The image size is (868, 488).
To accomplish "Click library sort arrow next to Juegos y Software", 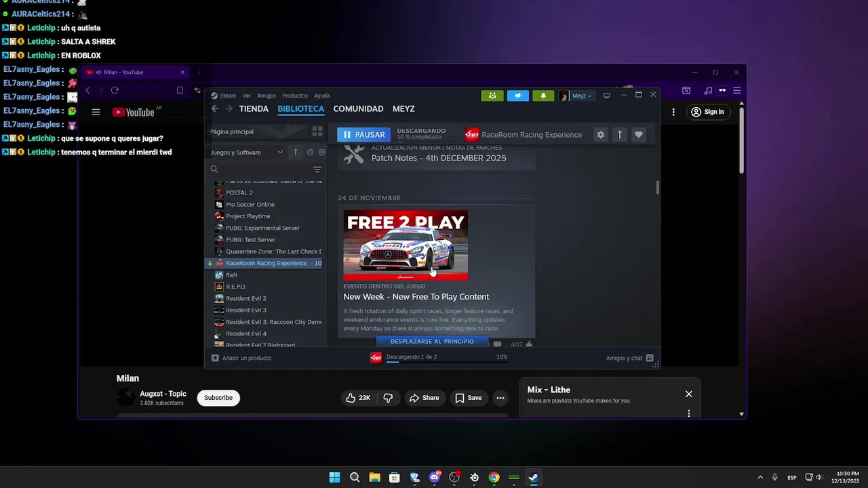I will 295,152.
